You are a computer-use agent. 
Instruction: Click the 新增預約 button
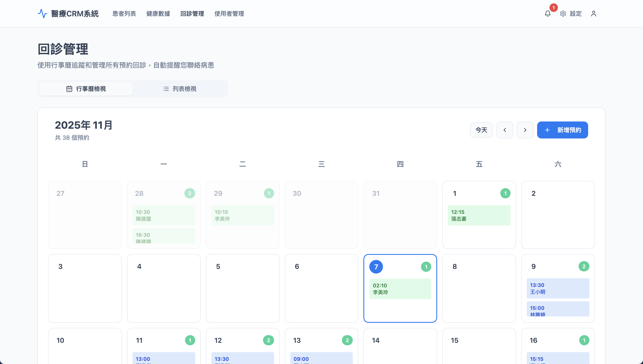point(562,130)
